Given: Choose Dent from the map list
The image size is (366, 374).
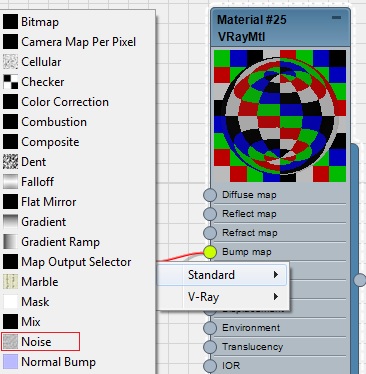Looking at the screenshot, I should click(x=33, y=162).
